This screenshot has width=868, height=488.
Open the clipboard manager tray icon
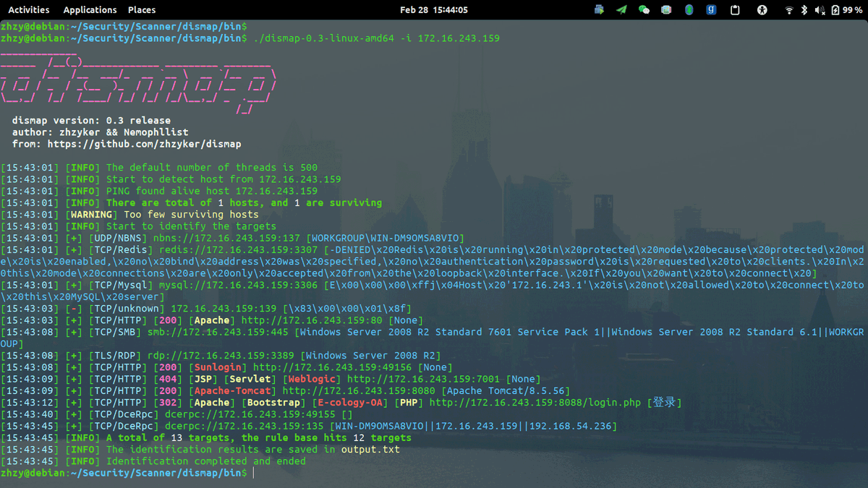pos(735,10)
